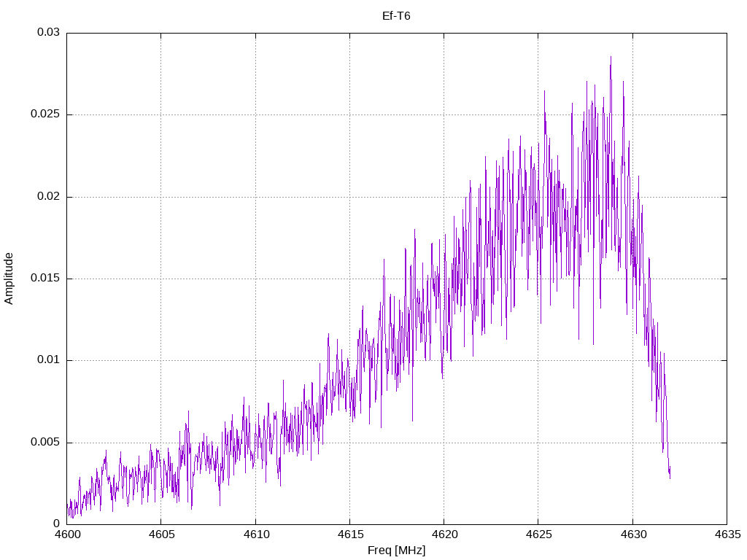747x560 pixels.
Task: Click the 4620 x-axis tick label
Action: [444, 534]
